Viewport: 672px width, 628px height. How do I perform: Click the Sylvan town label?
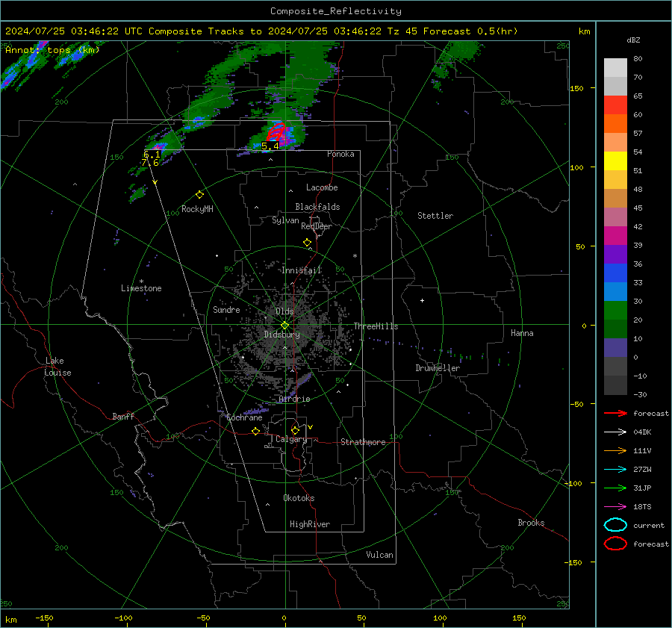(x=285, y=220)
